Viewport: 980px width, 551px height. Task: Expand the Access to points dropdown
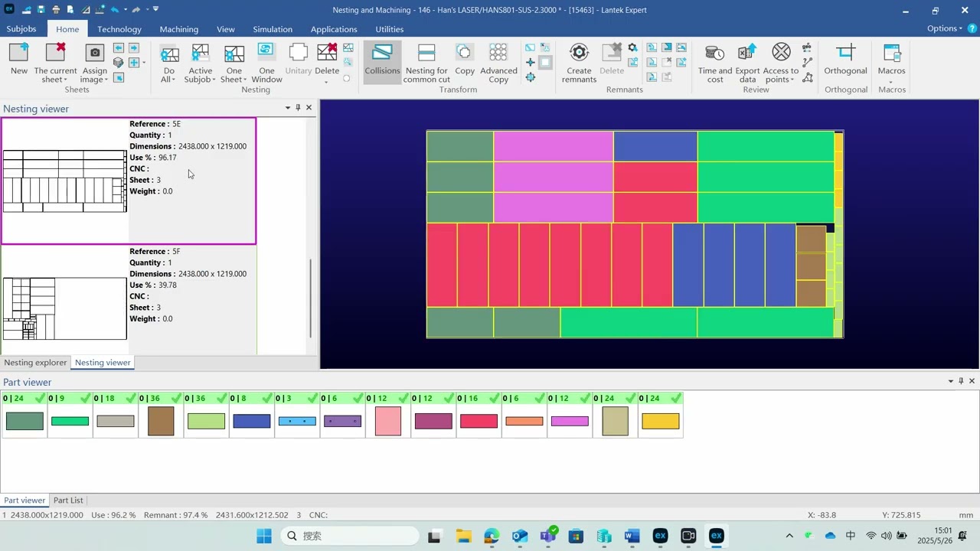tap(792, 80)
